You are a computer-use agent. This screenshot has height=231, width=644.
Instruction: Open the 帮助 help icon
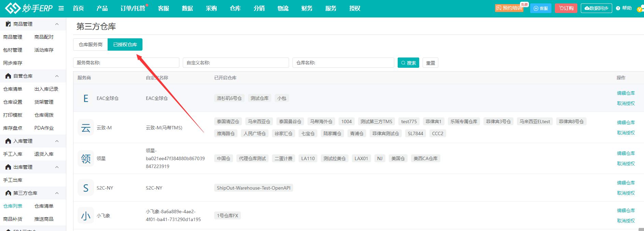[618, 8]
